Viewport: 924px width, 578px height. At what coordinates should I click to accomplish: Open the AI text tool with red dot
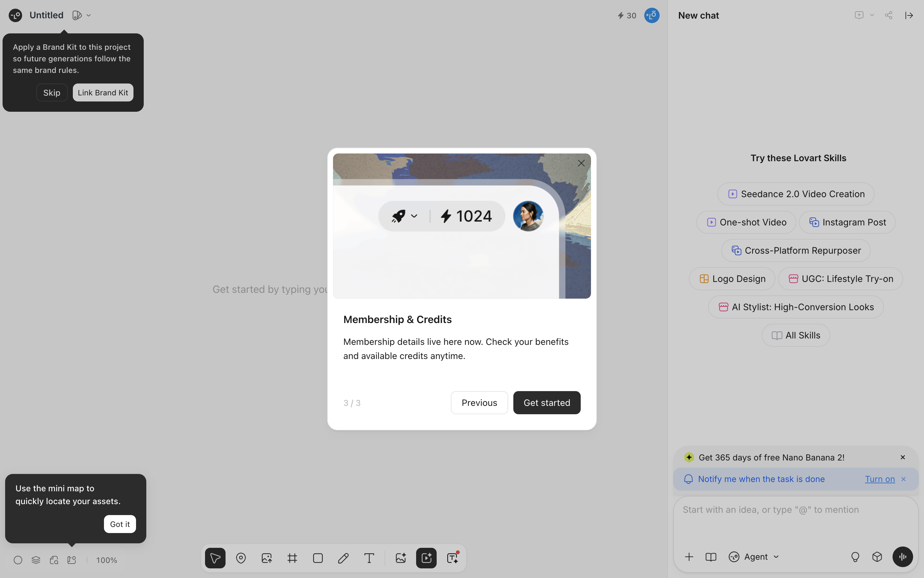452,558
